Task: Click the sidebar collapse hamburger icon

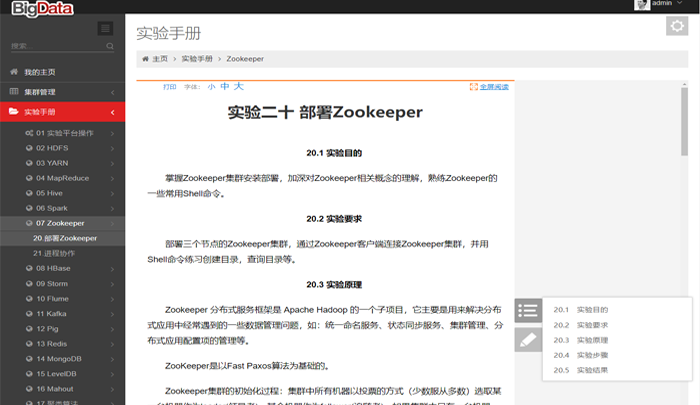Action: click(105, 28)
